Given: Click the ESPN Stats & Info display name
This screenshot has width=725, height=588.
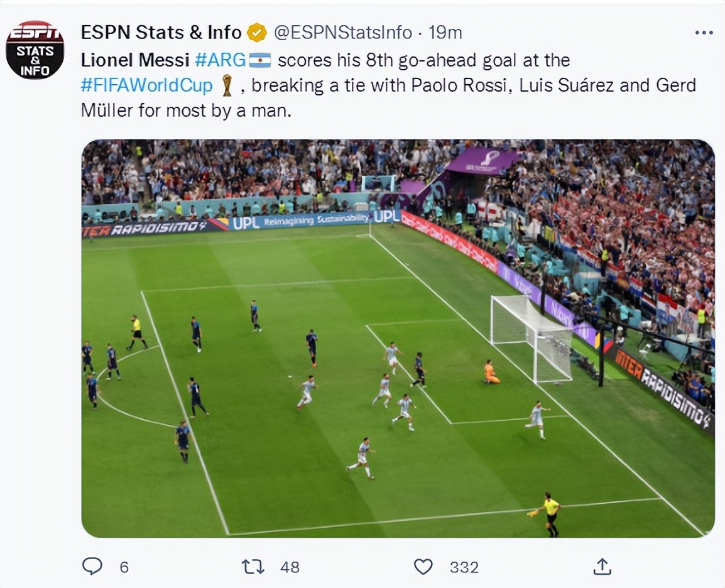Looking at the screenshot, I should coord(161,33).
